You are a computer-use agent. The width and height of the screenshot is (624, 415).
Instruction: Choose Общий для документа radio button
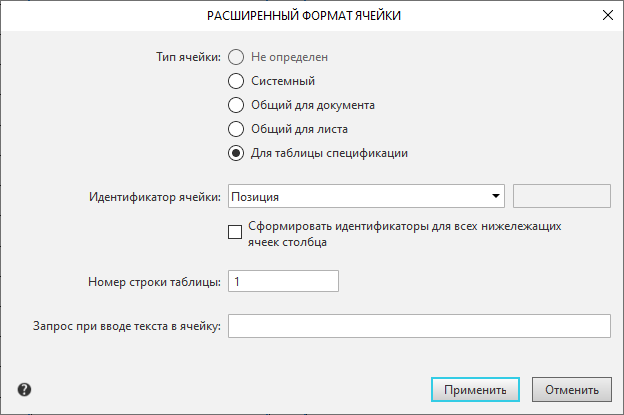click(236, 105)
